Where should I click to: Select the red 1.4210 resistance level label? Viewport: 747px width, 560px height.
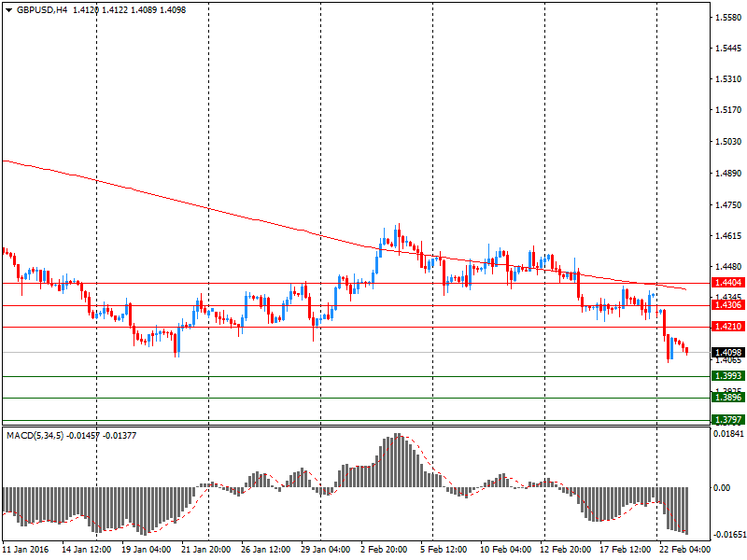click(728, 326)
